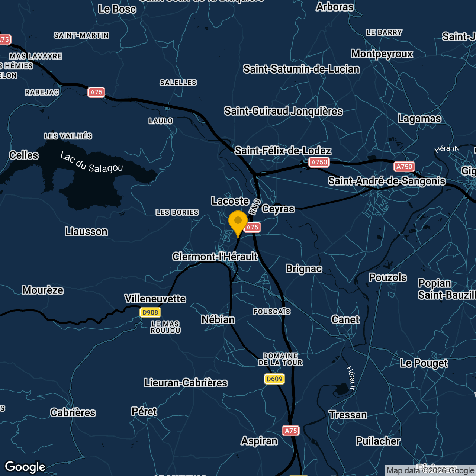Viewport: 476px width, 476px height.
Task: Click the Villeneuvette label
Action: tap(155, 299)
